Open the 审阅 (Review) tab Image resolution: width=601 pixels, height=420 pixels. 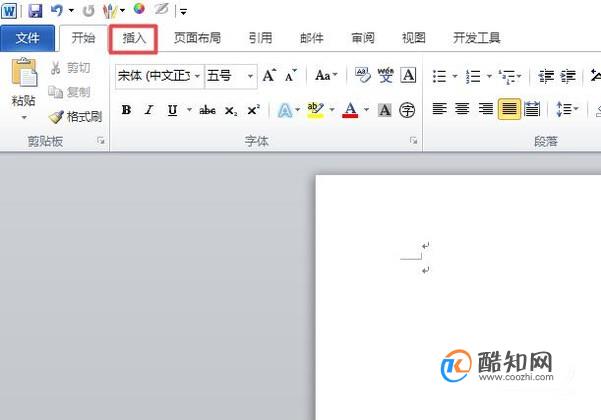click(x=363, y=38)
